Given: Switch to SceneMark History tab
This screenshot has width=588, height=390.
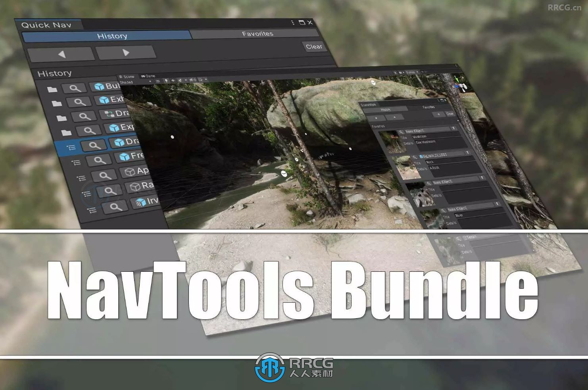Looking at the screenshot, I should pyautogui.click(x=385, y=110).
